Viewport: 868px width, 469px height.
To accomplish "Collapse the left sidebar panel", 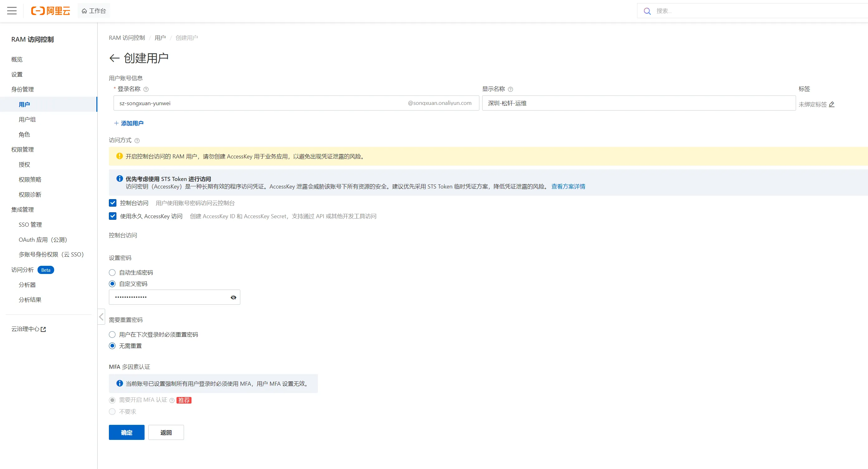I will [101, 317].
